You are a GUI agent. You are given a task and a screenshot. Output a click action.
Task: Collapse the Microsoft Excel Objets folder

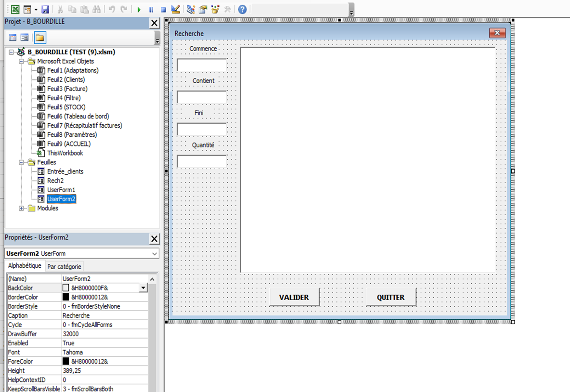tap(22, 61)
